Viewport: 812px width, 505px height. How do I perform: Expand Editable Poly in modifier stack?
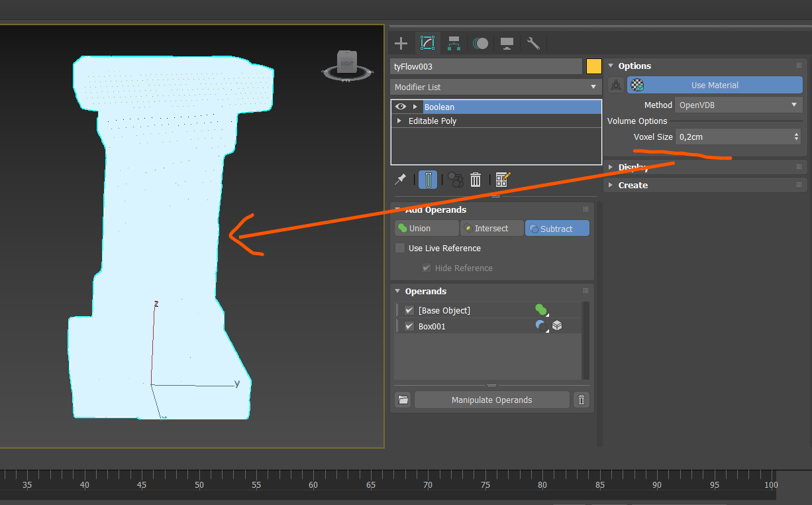pos(399,121)
